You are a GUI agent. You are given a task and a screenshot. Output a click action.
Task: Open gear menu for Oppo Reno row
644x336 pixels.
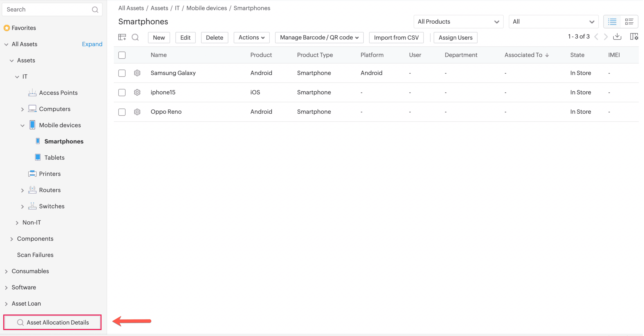137,112
